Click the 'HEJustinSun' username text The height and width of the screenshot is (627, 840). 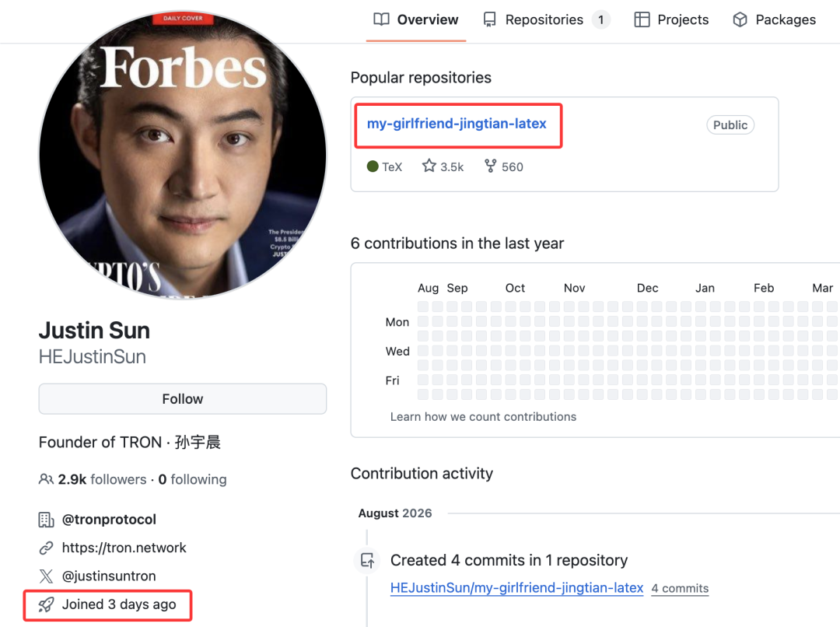(92, 357)
